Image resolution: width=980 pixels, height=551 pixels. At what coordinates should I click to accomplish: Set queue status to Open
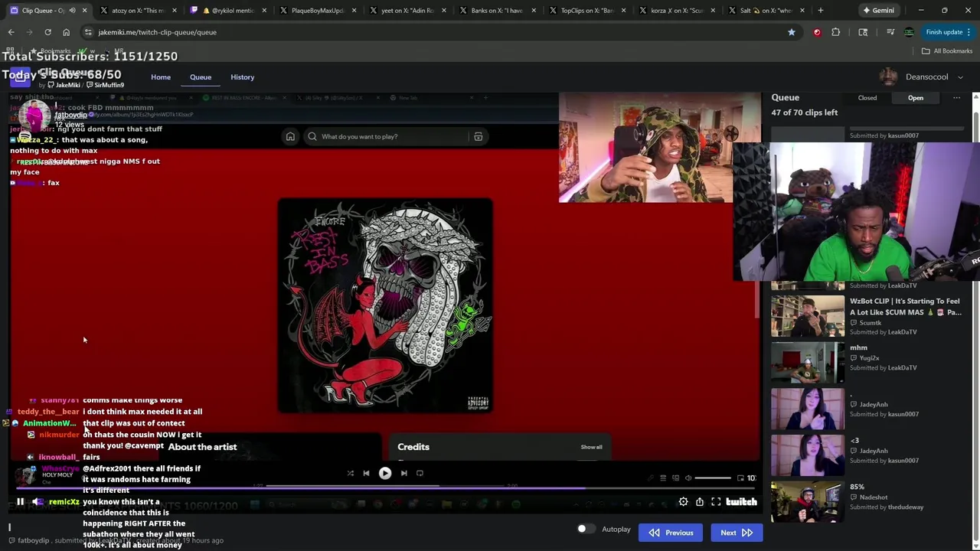coord(916,98)
